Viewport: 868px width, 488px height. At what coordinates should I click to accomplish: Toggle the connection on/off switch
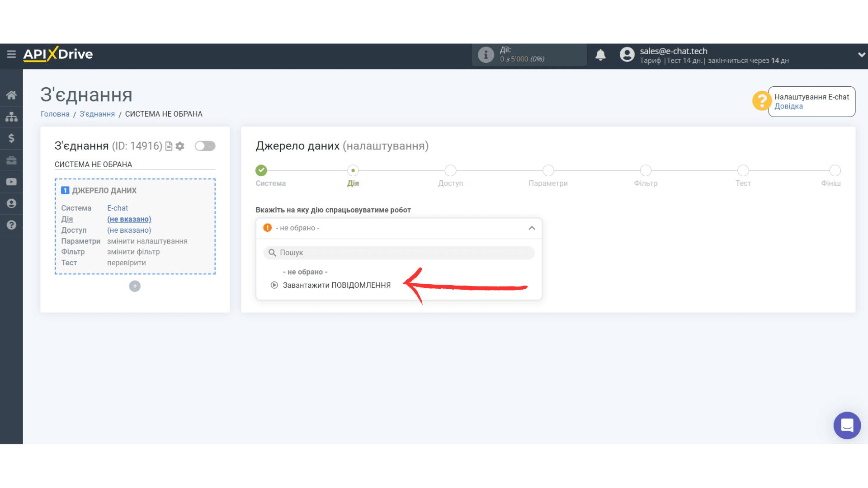205,146
